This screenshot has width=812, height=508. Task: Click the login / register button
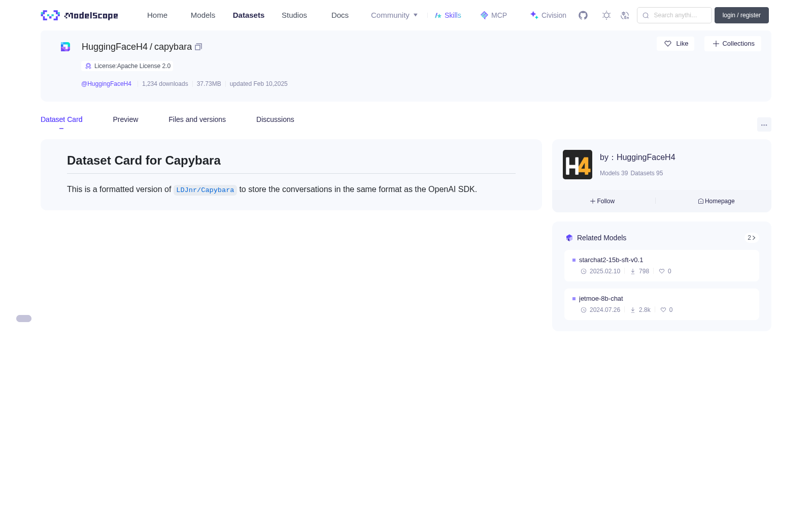tap(741, 15)
